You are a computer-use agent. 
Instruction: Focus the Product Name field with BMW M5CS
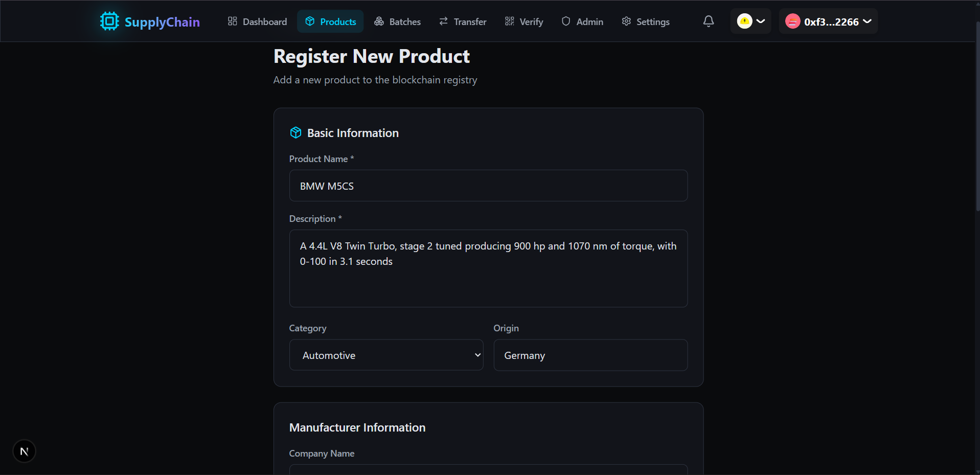pos(488,186)
